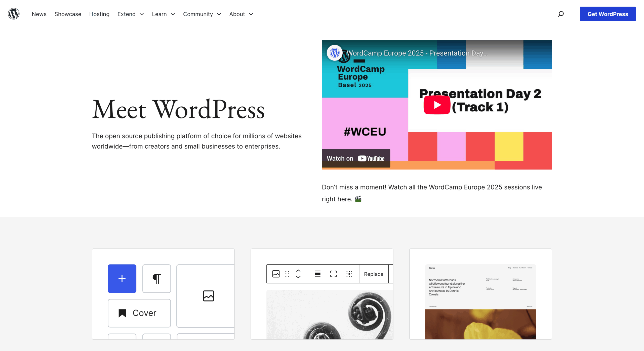This screenshot has height=351, width=644.
Task: Click the About menu label
Action: tap(237, 14)
